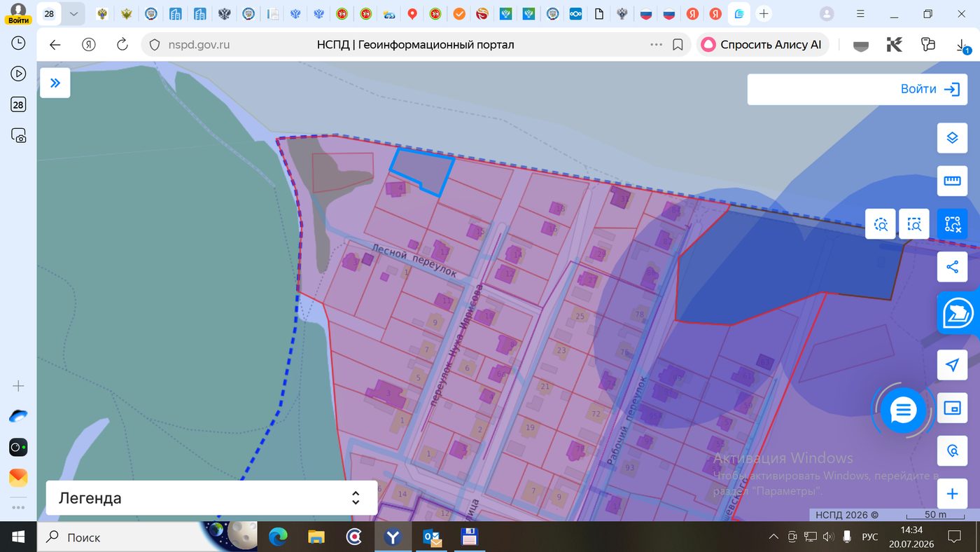Open the chat support bubble
The width and height of the screenshot is (980, 552).
tap(903, 410)
